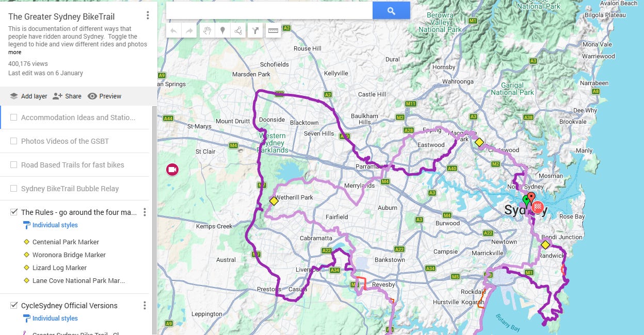Open options menu for The Rules layer
The height and width of the screenshot is (335, 644).
point(144,212)
